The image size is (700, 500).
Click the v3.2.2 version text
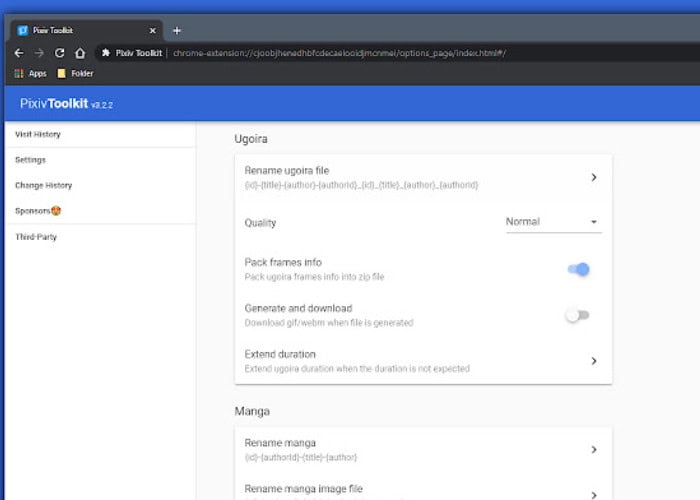pos(102,105)
